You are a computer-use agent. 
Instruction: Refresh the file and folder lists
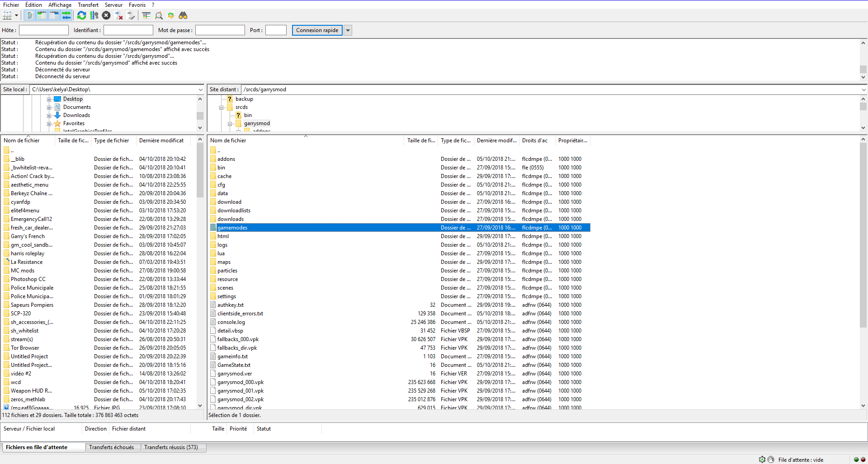coord(81,15)
